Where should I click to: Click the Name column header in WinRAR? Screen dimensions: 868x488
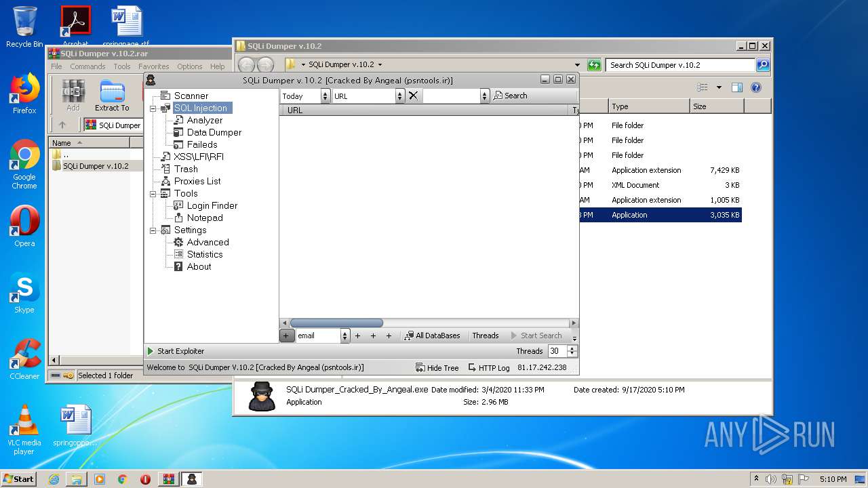coord(89,142)
